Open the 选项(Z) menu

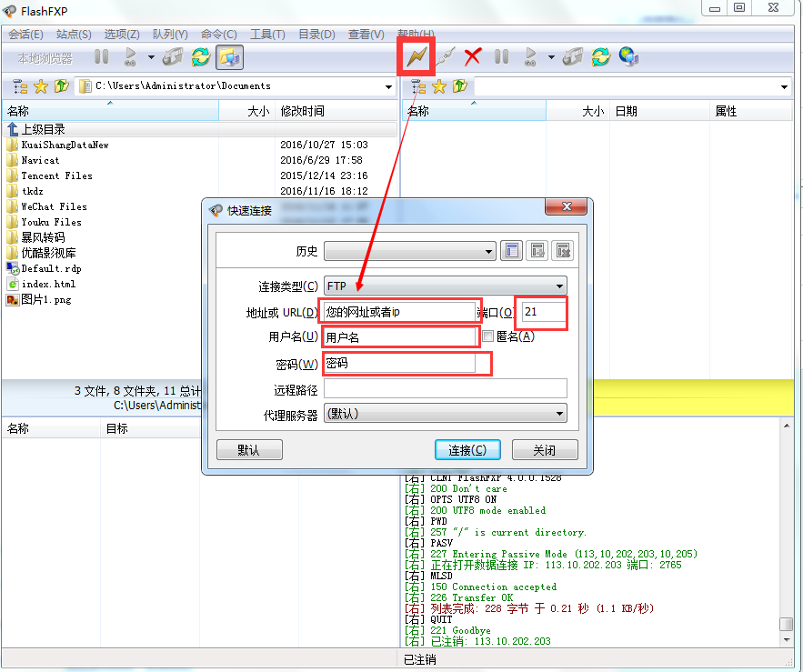(x=122, y=35)
